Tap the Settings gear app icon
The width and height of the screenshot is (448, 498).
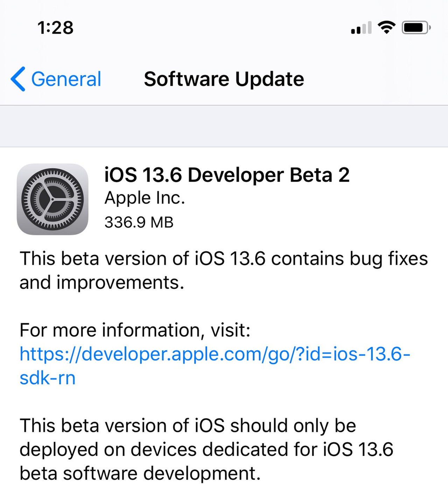coord(52,199)
